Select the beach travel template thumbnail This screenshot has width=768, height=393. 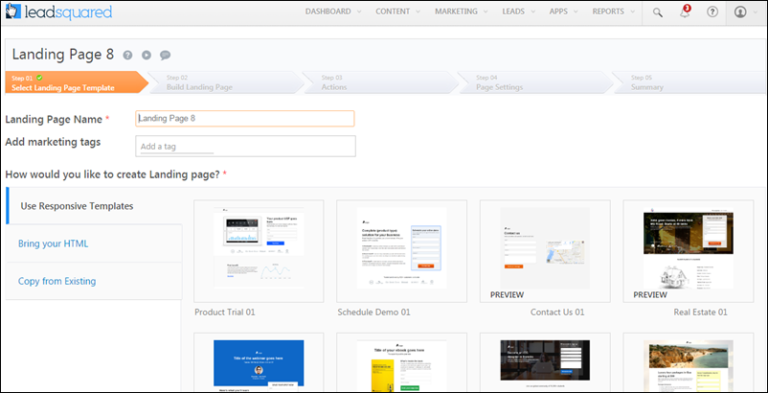click(x=688, y=363)
